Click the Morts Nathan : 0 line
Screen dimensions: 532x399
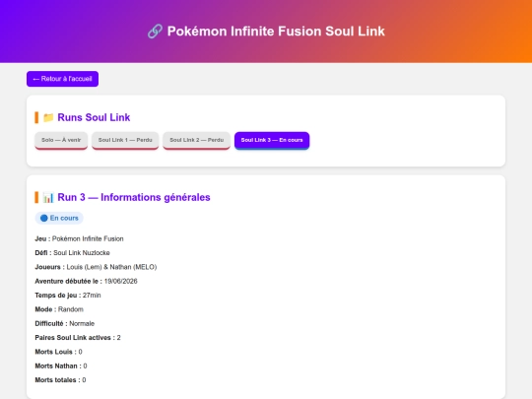pyautogui.click(x=61, y=366)
